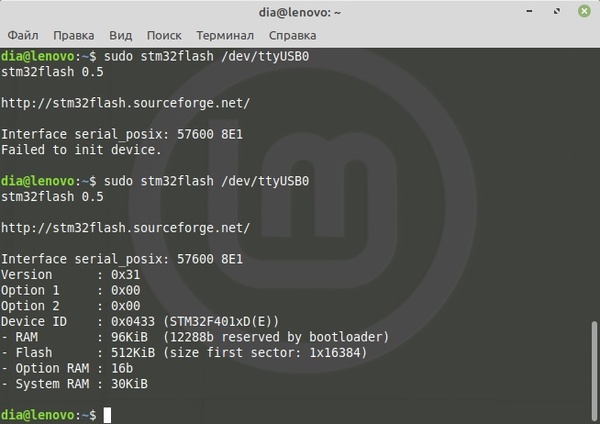Screen dimensions: 600x424
Task: Click the terminal's vertical scrollbar thumb
Action: 593,370
